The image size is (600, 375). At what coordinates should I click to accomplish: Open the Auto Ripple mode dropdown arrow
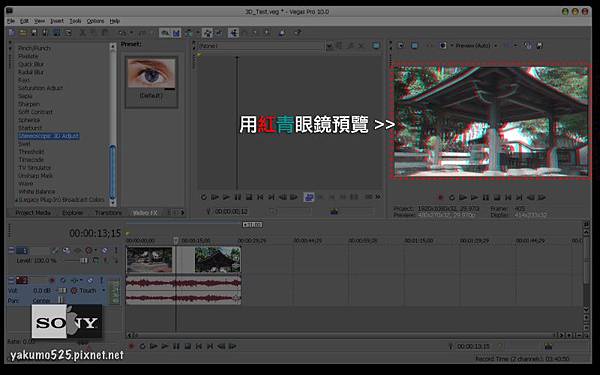pos(198,33)
